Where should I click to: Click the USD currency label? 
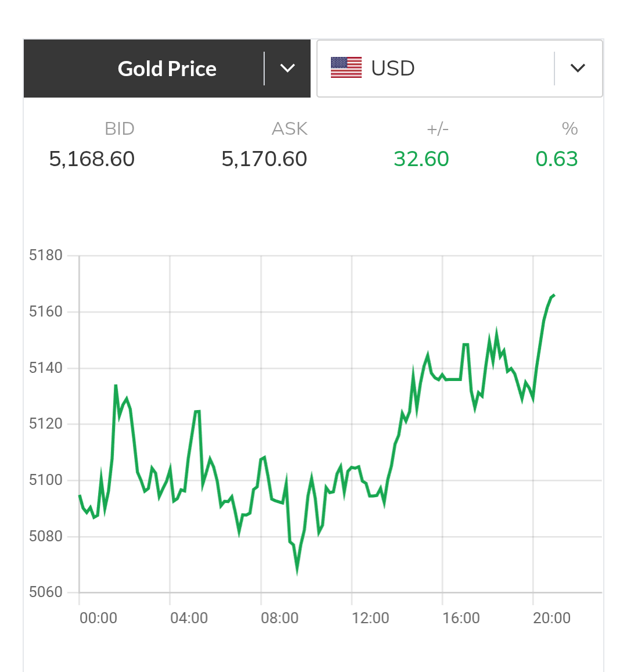pyautogui.click(x=393, y=69)
